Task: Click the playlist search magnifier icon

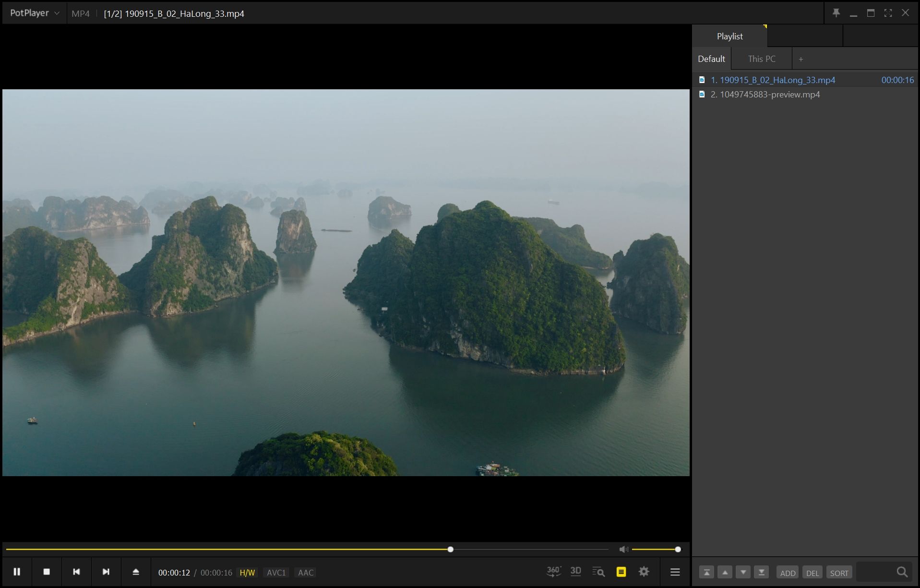Action: coord(902,572)
